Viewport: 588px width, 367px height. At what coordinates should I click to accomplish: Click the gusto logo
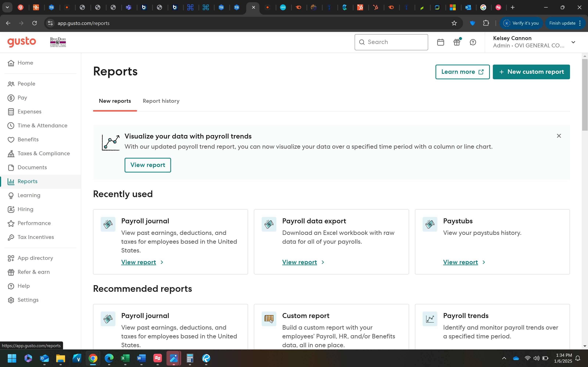22,42
